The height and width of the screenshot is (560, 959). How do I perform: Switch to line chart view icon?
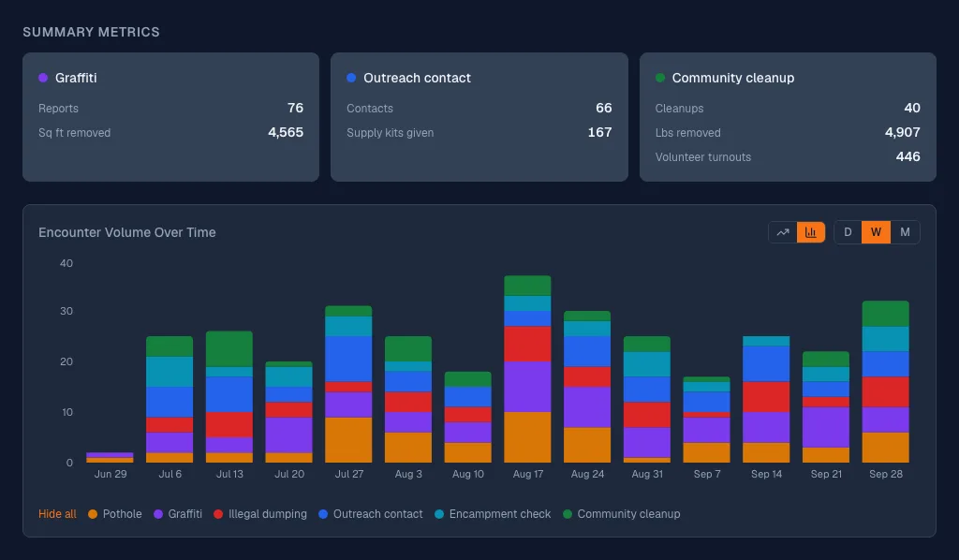[x=783, y=232]
